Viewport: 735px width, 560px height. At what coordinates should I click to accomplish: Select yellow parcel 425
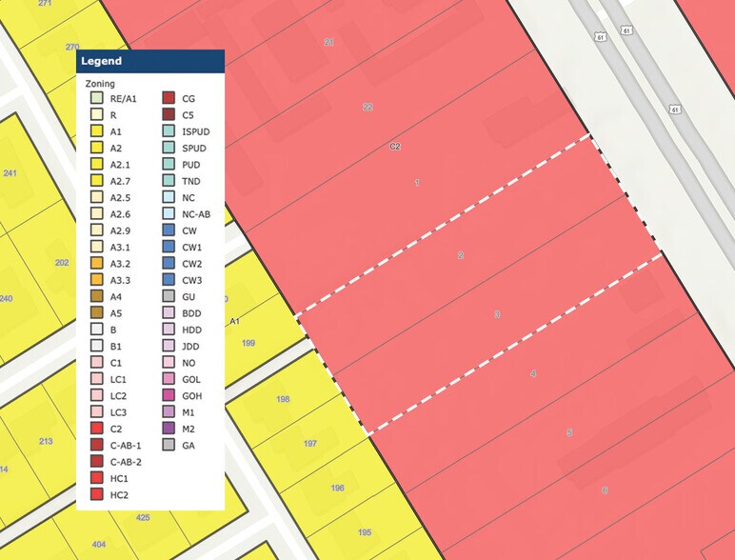click(143, 517)
